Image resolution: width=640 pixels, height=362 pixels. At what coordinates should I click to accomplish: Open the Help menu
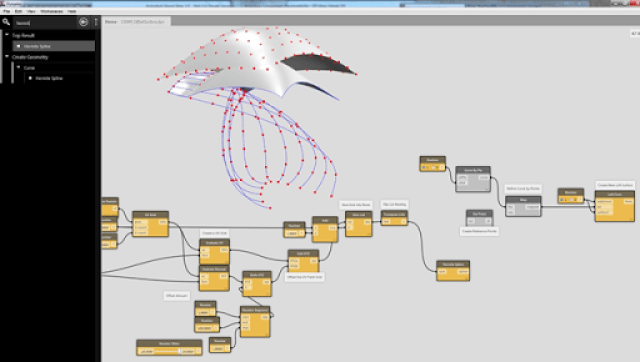coord(72,11)
